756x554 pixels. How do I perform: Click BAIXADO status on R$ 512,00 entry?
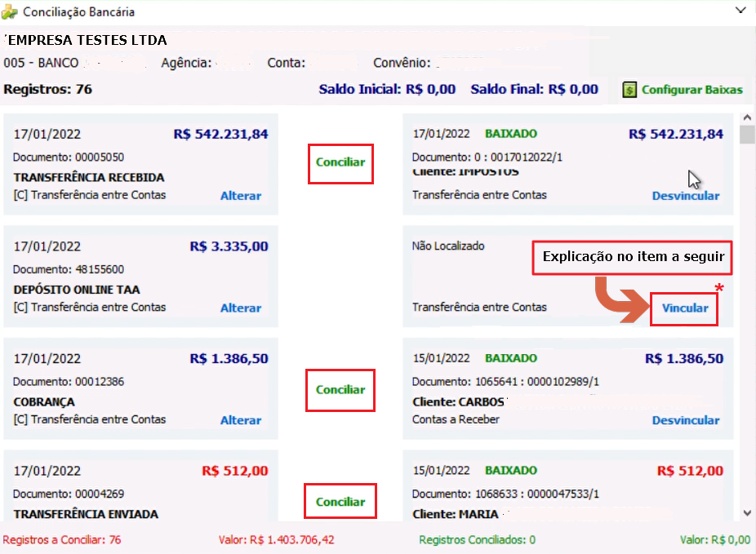pyautogui.click(x=510, y=470)
